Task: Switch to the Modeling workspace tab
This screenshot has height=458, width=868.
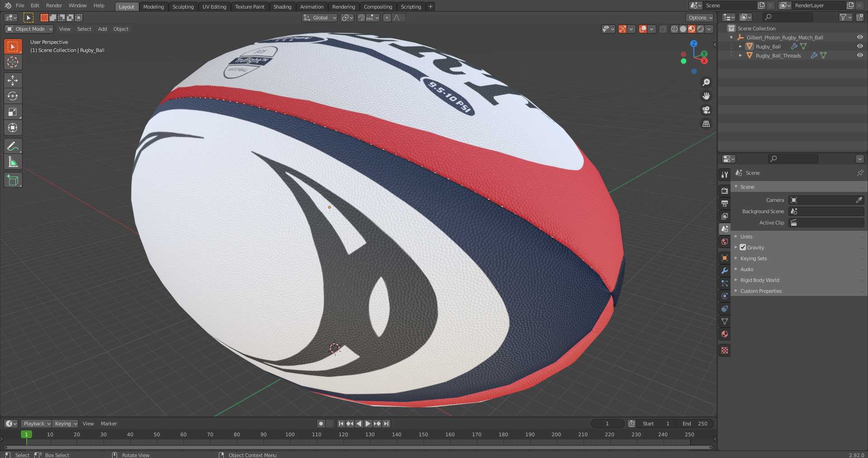Action: click(153, 6)
